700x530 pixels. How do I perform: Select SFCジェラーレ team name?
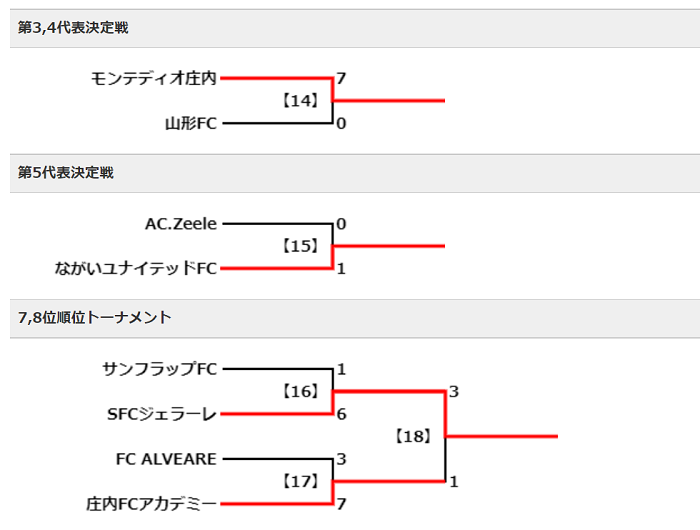(162, 414)
